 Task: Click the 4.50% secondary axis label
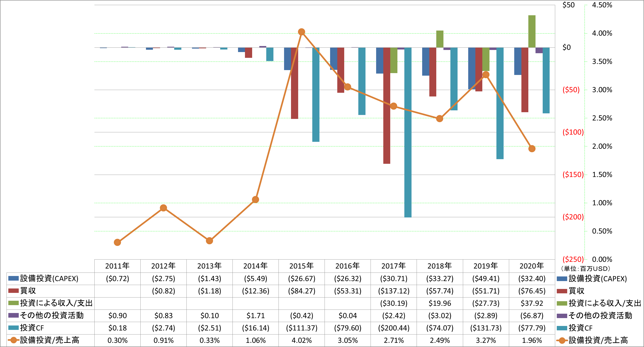tap(602, 5)
